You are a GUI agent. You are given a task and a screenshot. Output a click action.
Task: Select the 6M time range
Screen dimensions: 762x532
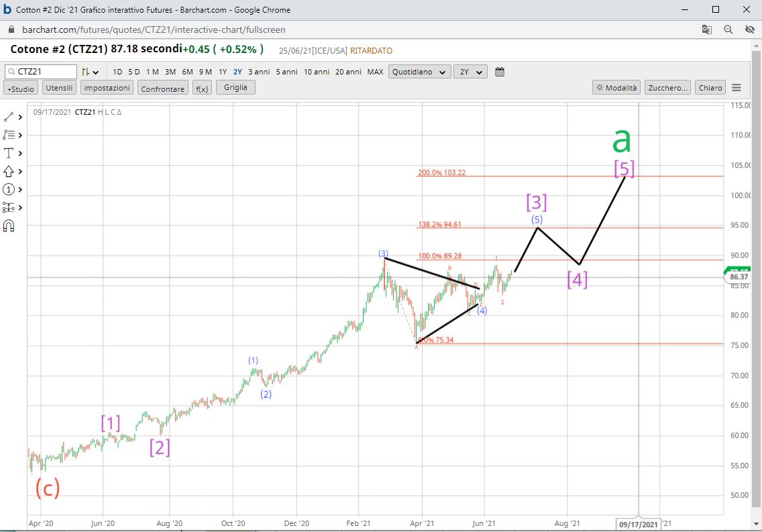click(188, 72)
